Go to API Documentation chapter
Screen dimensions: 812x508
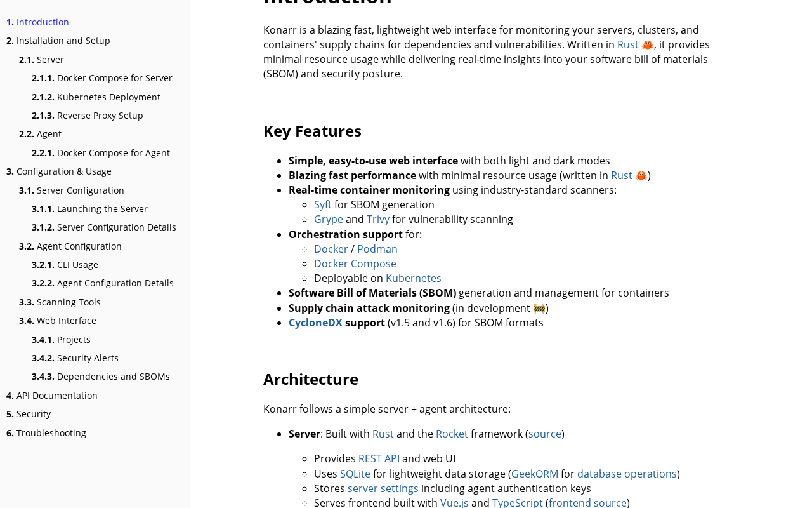[x=56, y=396]
